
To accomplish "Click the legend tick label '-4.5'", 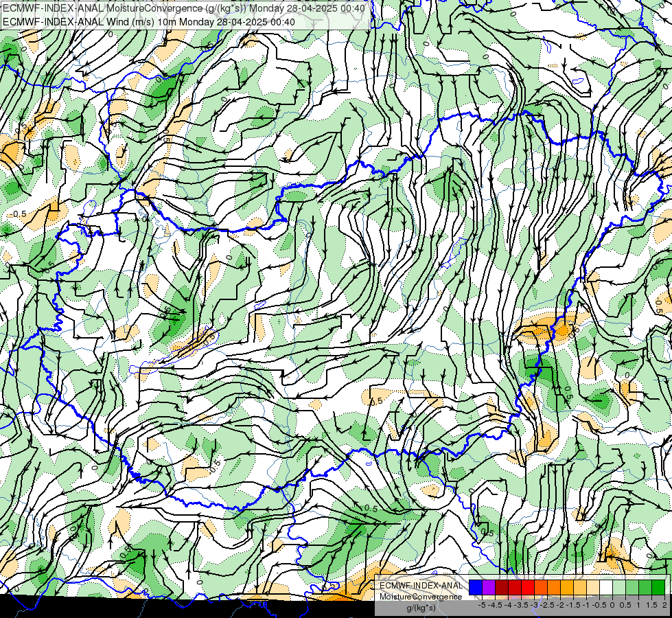I will tap(495, 605).
